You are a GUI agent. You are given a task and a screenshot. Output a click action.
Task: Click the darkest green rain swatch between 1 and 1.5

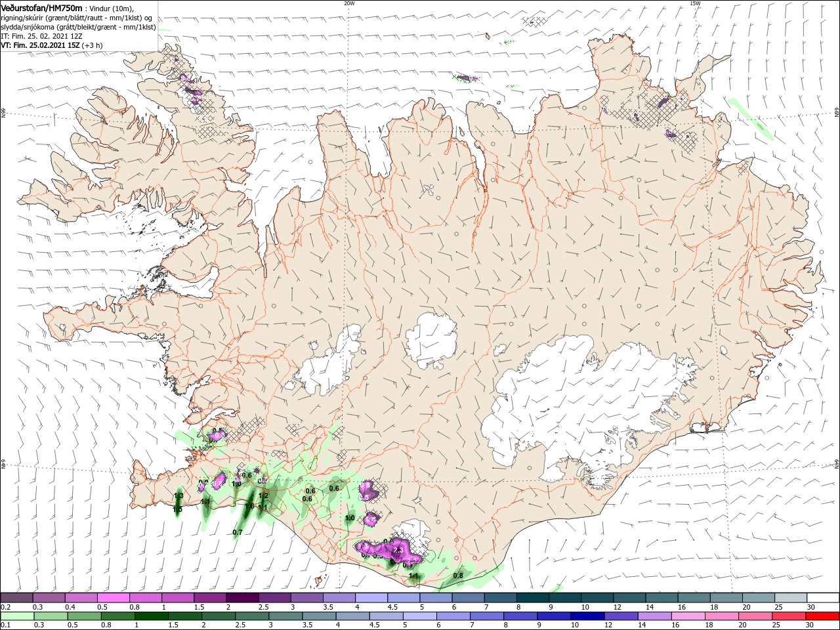[x=151, y=616]
